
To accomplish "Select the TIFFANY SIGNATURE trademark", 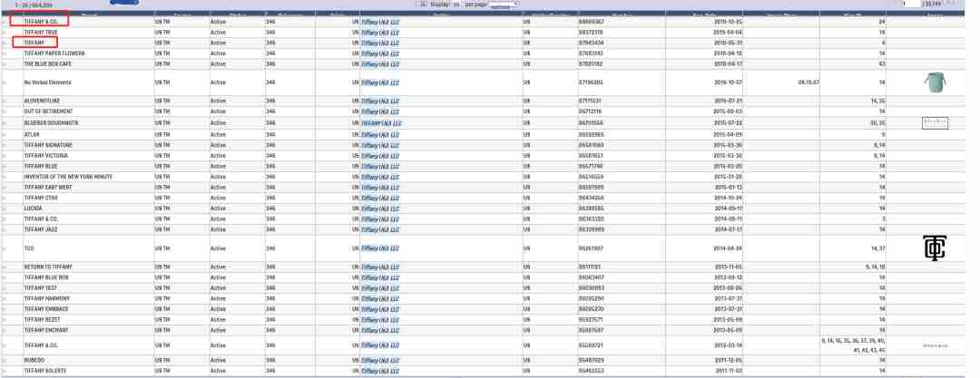I will 48,145.
